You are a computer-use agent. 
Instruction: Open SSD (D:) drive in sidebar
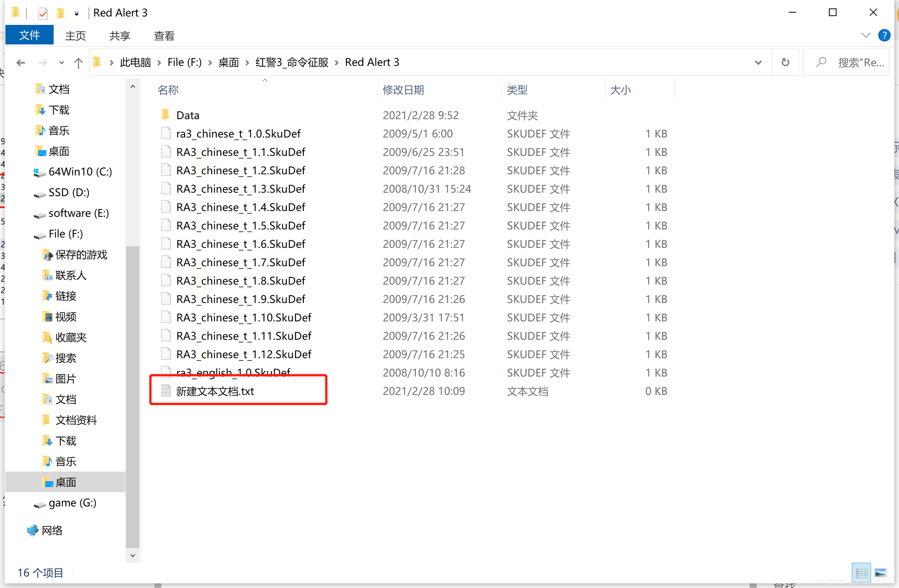coord(69,192)
